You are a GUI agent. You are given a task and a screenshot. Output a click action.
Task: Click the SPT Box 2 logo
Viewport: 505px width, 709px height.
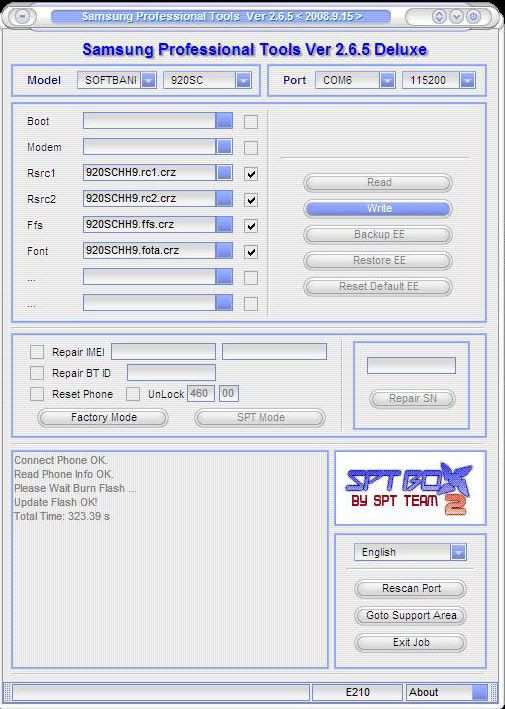tap(410, 489)
